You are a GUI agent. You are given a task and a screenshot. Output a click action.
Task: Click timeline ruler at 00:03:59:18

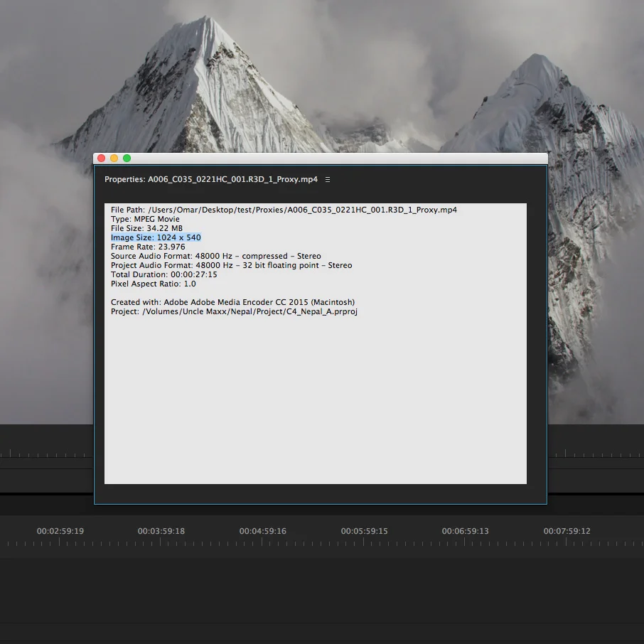tap(161, 531)
